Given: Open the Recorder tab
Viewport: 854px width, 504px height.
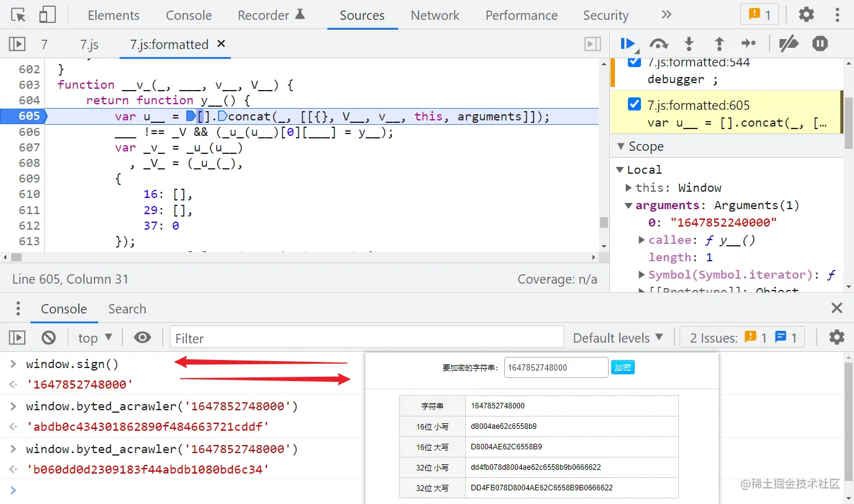Looking at the screenshot, I should (271, 16).
